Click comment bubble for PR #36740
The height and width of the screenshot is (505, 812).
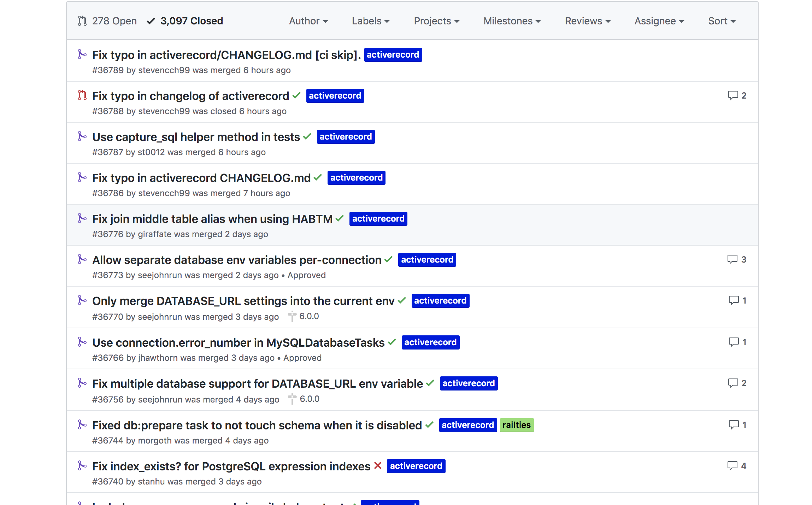coord(732,466)
